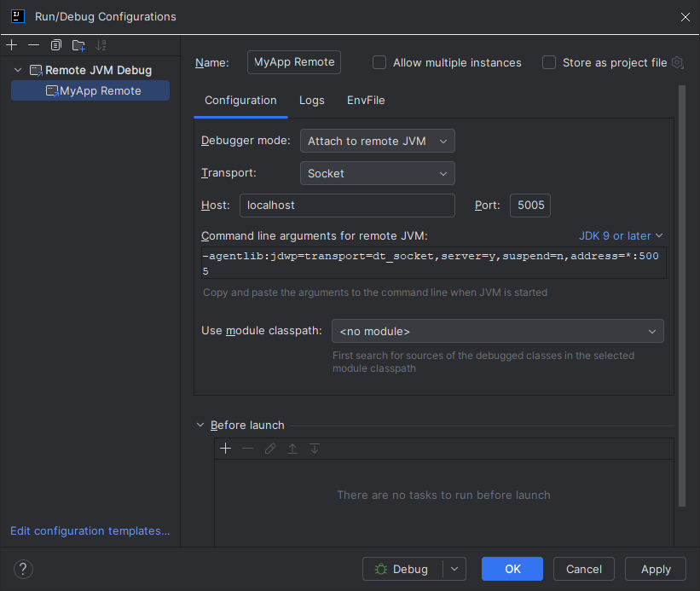Open the Transport dropdown
700x591 pixels.
coord(377,173)
